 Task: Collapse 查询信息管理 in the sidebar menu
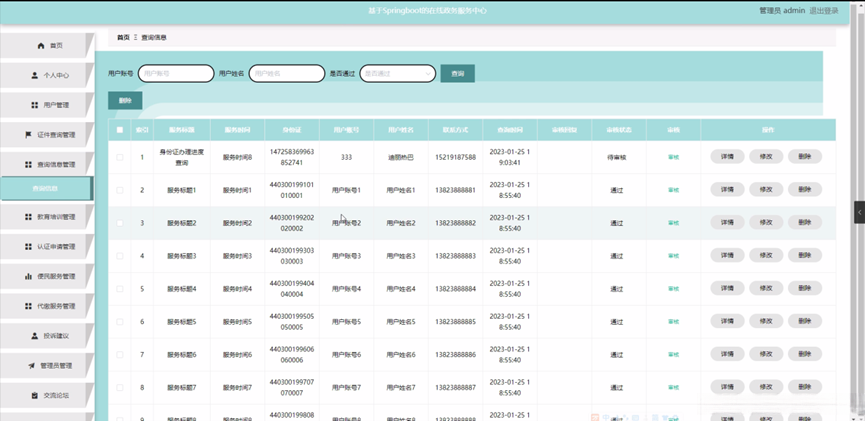47,164
